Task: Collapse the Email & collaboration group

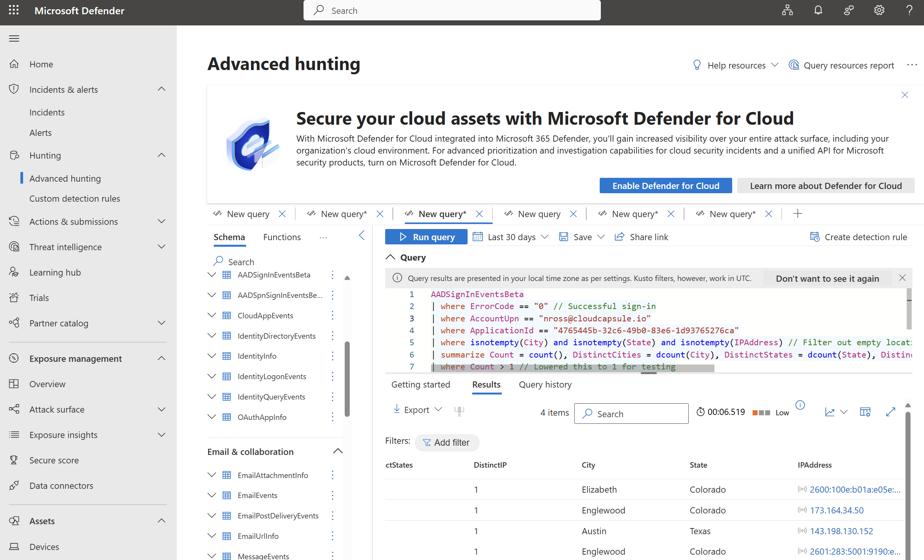Action: point(338,451)
